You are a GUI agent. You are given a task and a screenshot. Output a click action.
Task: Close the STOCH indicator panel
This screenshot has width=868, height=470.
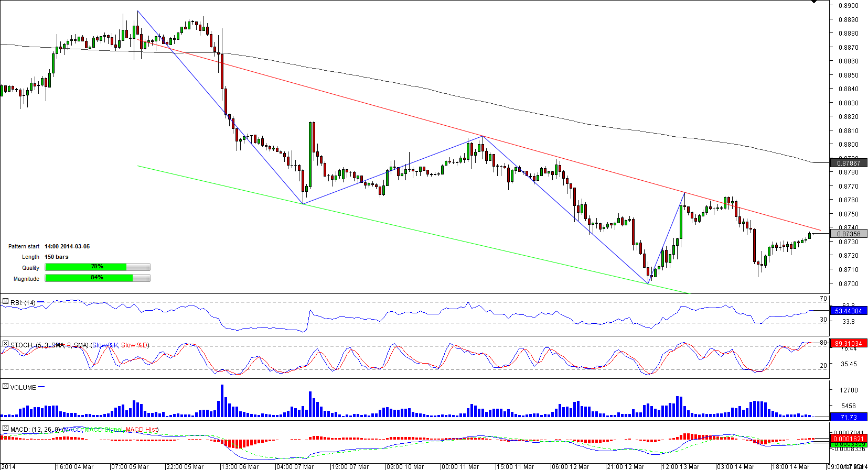[5, 344]
